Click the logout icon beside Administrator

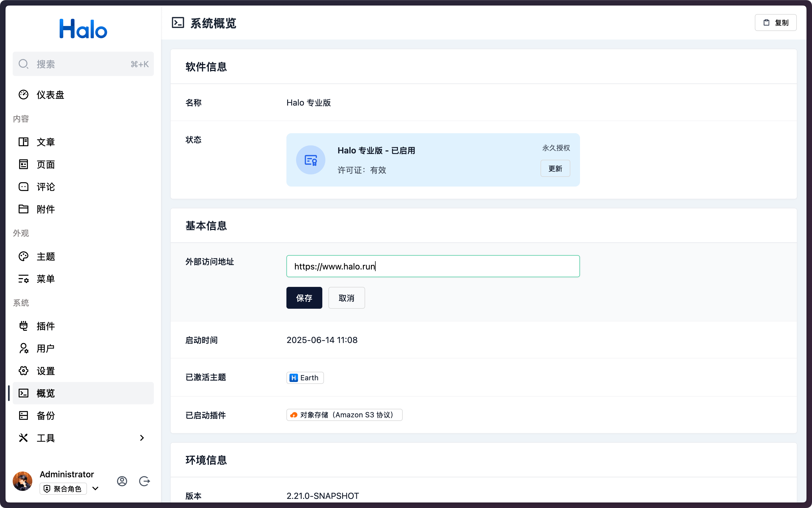(x=144, y=481)
